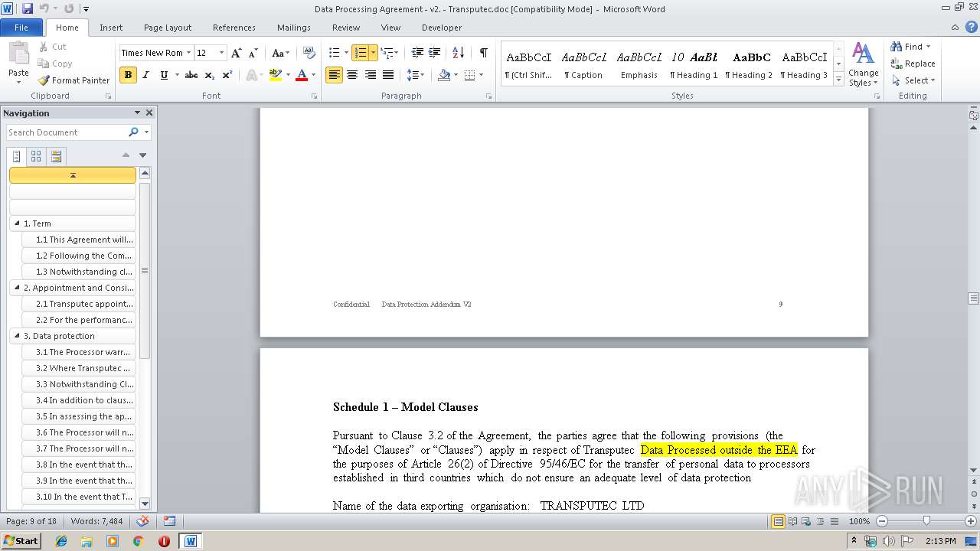The height and width of the screenshot is (551, 980).
Task: Toggle Strikethrough formatting
Action: coord(191,75)
